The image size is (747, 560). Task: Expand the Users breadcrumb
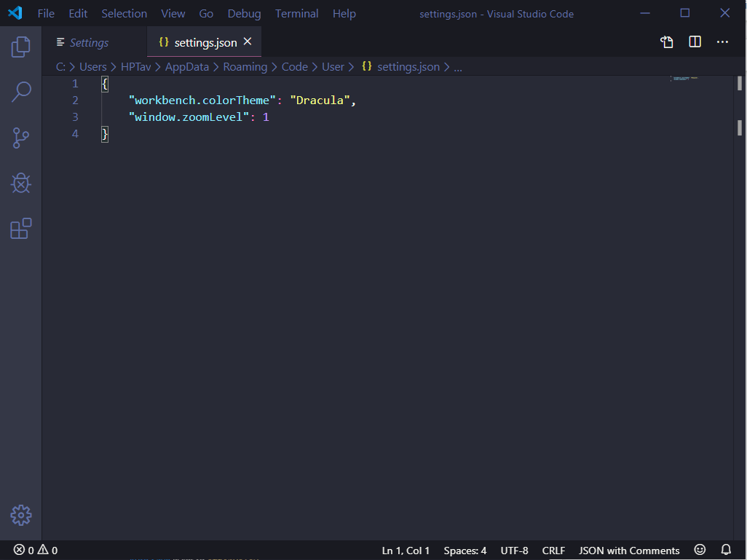click(x=93, y=67)
